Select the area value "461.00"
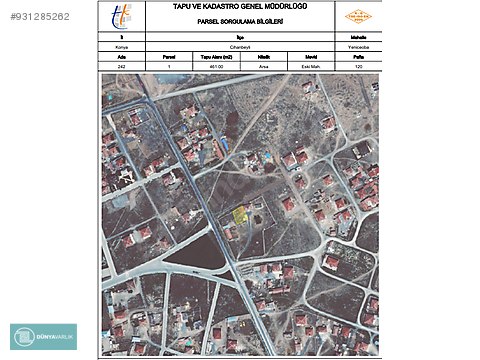Screen dimensions: 480x360 tap(216, 67)
